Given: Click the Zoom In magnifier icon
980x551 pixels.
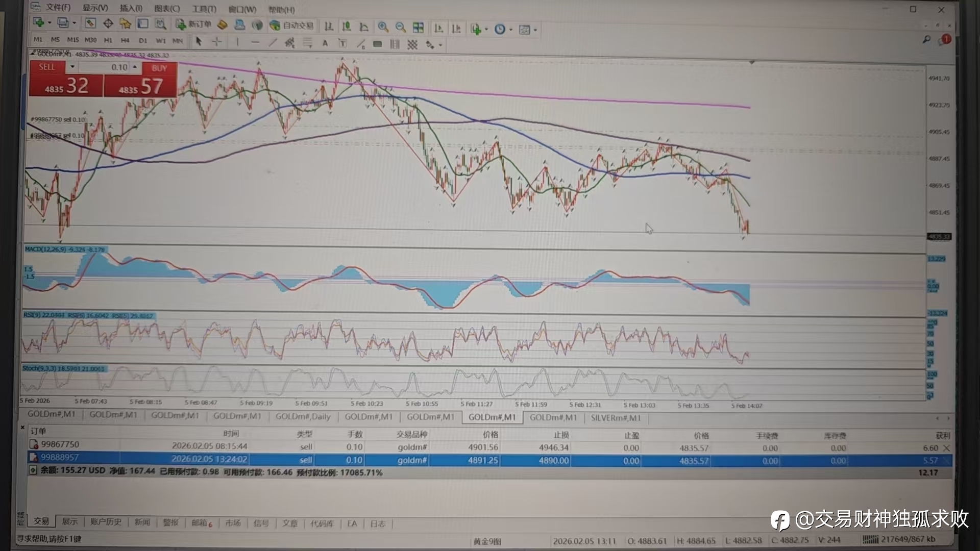Looking at the screenshot, I should [383, 28].
